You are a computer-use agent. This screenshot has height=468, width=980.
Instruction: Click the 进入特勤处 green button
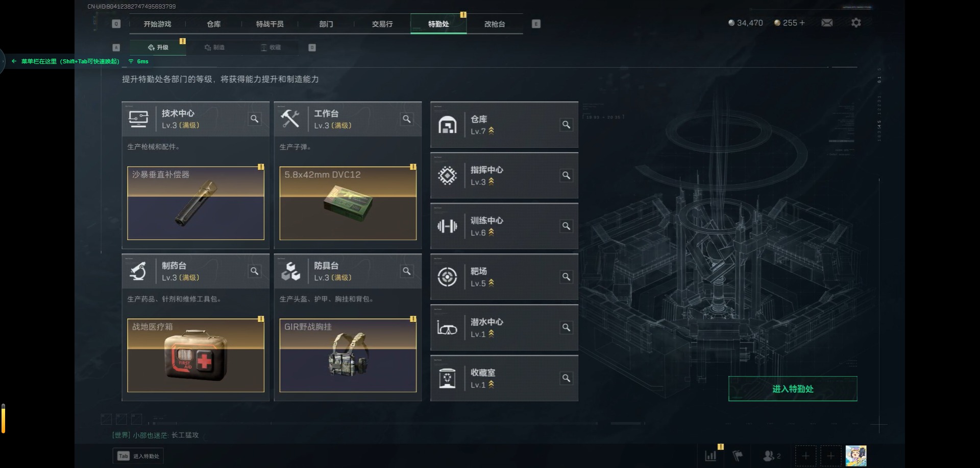(x=793, y=389)
